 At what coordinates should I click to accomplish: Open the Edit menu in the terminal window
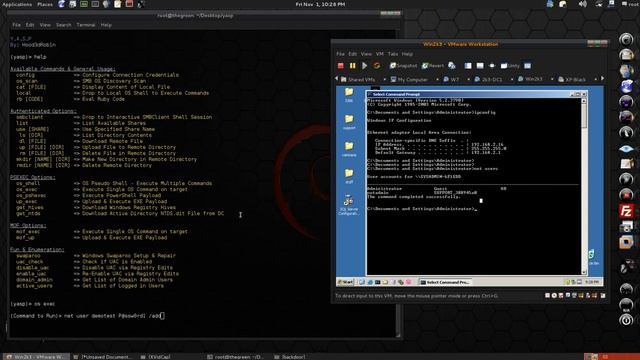(30, 25)
